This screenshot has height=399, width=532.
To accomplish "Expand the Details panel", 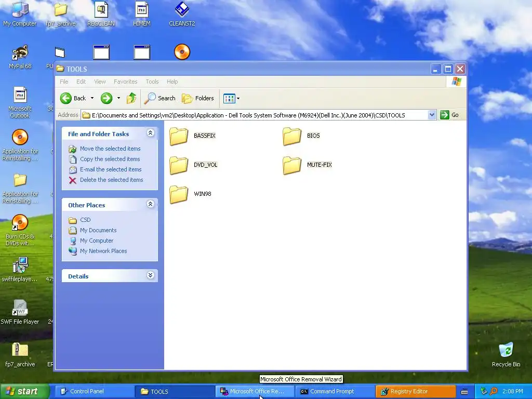I will point(150,275).
